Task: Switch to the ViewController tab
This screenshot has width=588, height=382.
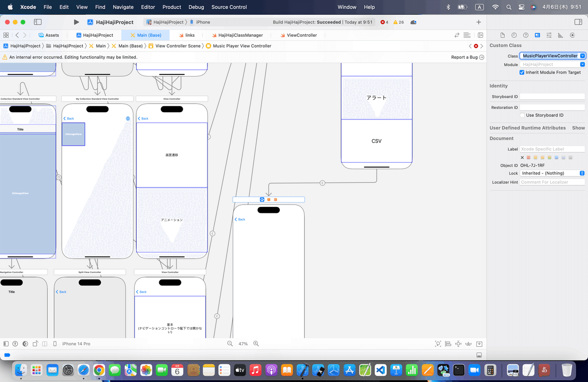Action: [x=298, y=35]
